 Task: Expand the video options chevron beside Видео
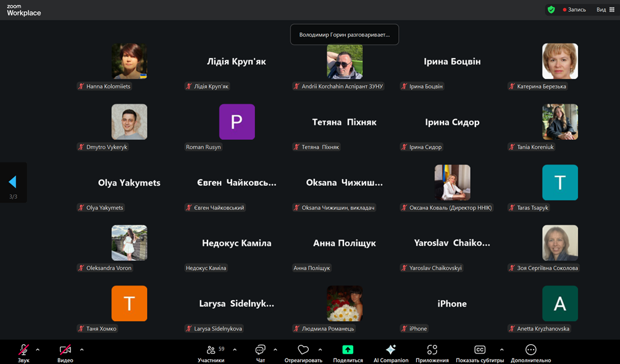coord(82,350)
